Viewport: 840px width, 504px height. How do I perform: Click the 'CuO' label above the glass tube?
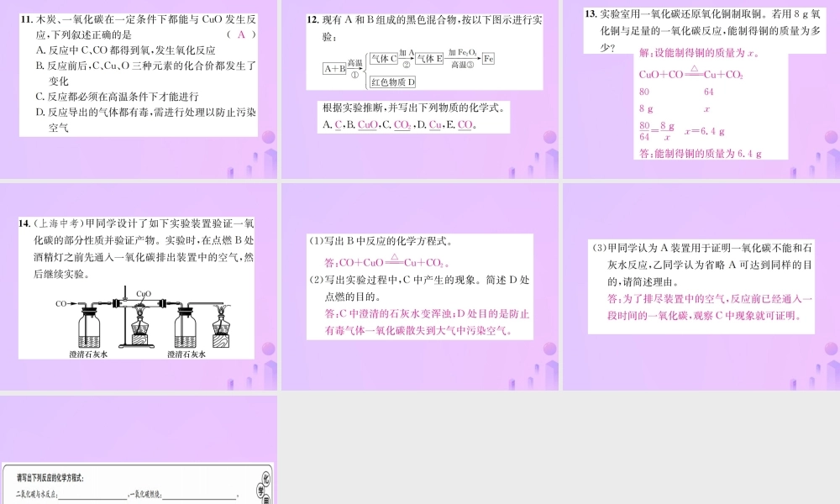point(144,293)
